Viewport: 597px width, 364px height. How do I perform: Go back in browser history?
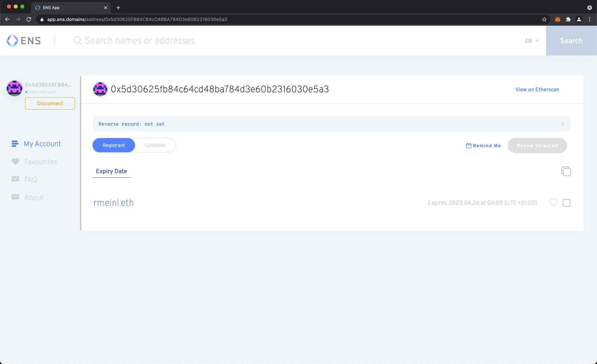(x=7, y=19)
